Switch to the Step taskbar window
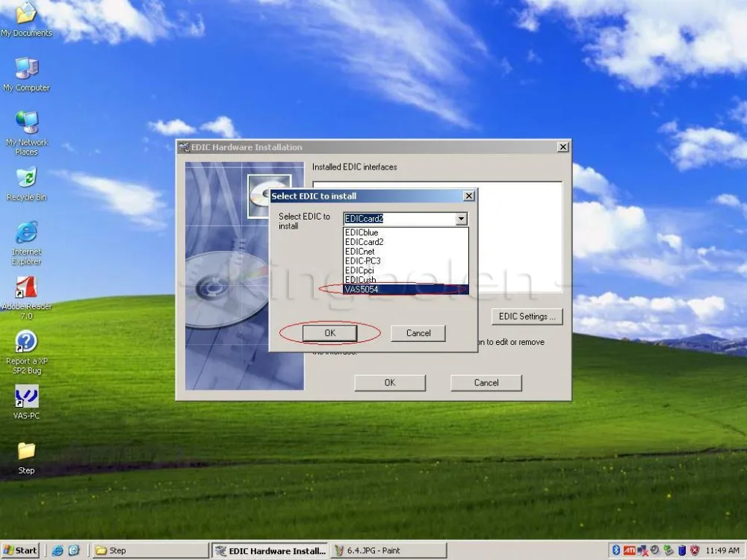 [151, 550]
